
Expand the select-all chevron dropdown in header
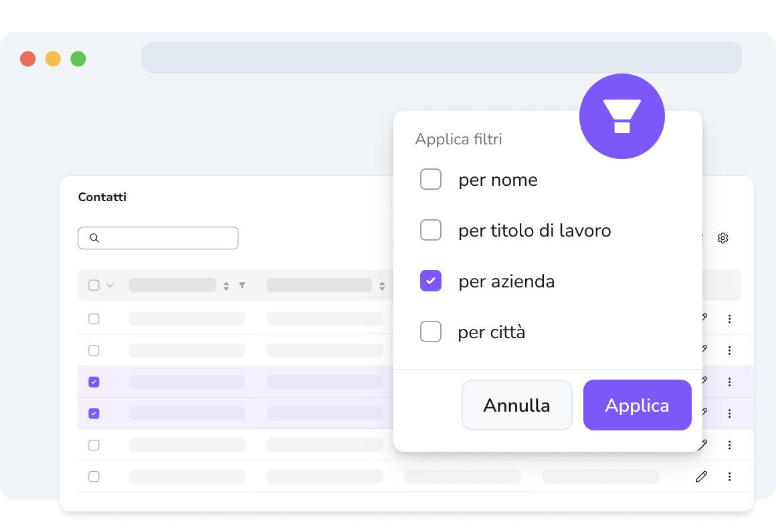[110, 285]
